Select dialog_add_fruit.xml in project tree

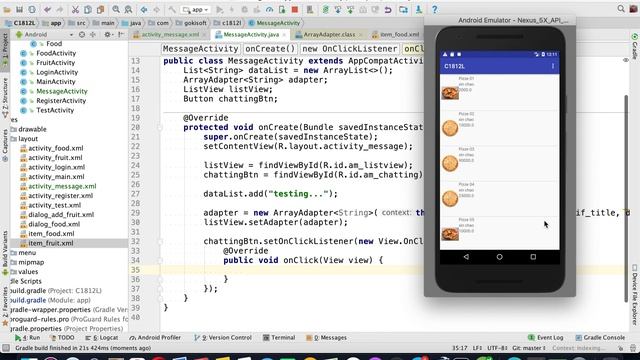61,215
